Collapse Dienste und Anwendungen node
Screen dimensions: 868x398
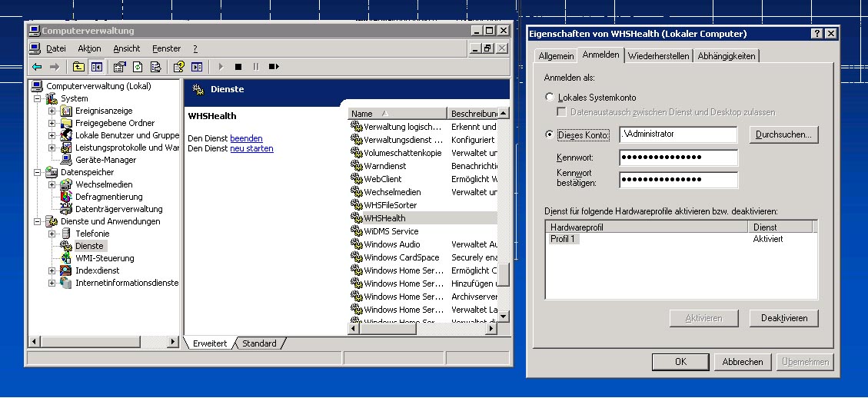[38, 221]
